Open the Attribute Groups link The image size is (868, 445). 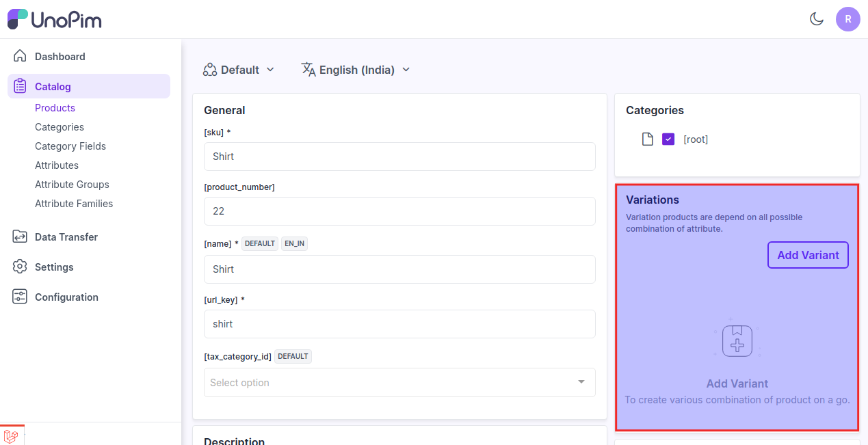72,185
